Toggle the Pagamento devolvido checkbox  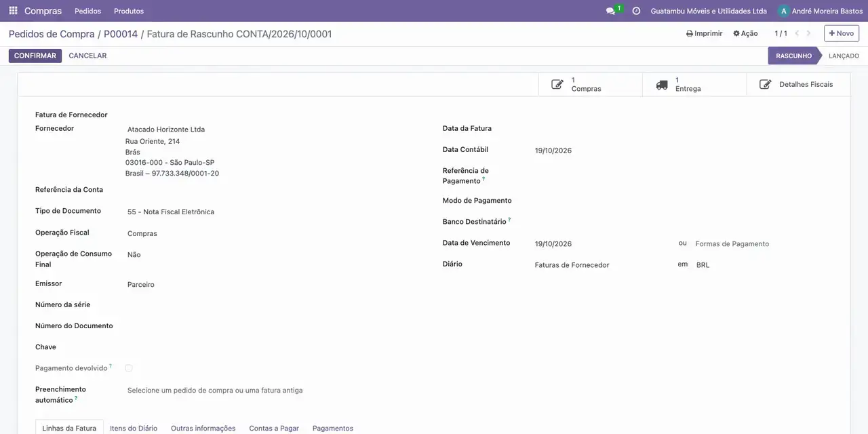click(129, 368)
